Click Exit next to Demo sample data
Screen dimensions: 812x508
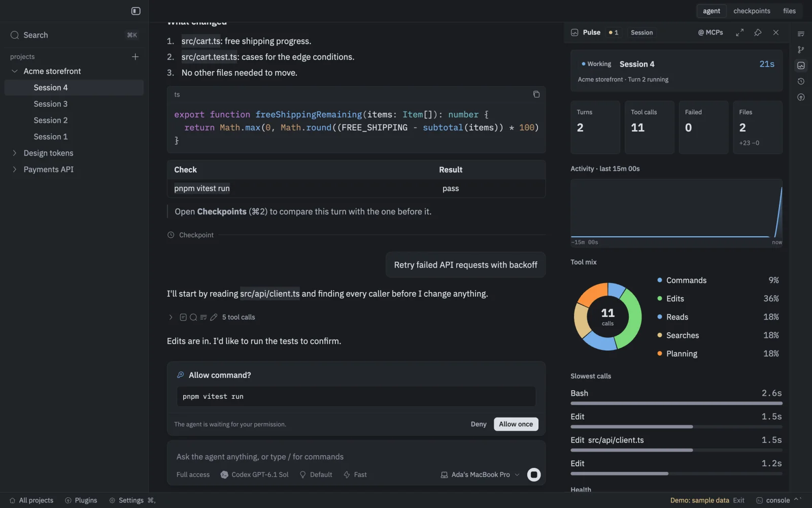[738, 500]
